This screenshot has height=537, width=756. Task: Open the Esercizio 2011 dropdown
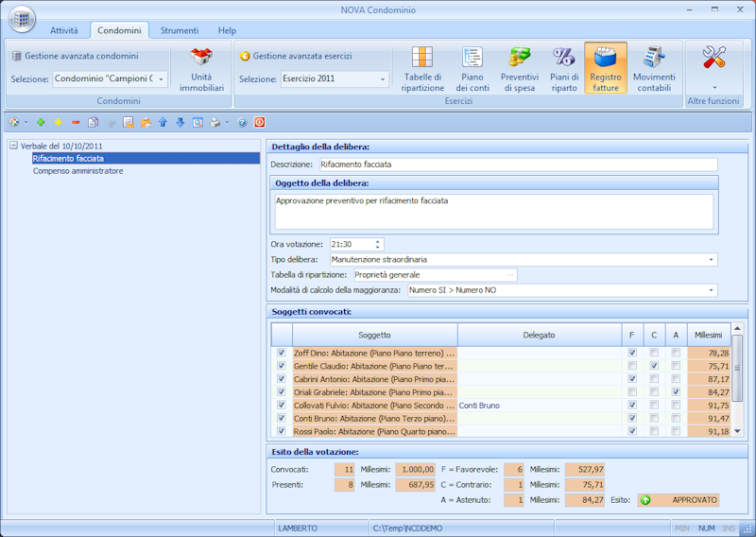point(383,78)
